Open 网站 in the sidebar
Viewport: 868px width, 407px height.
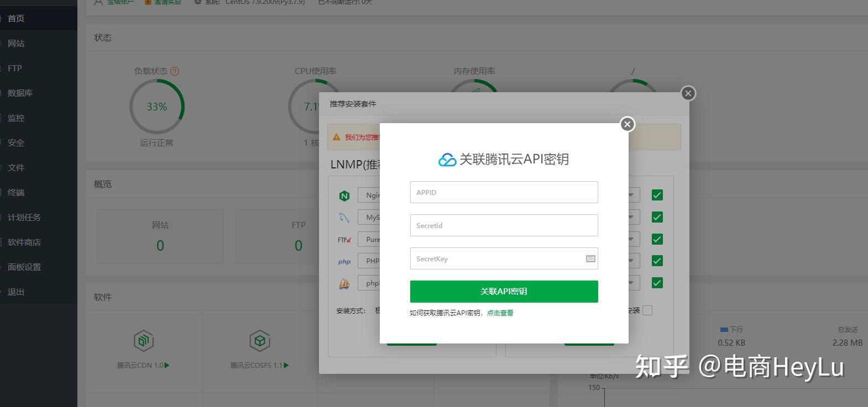39,43
